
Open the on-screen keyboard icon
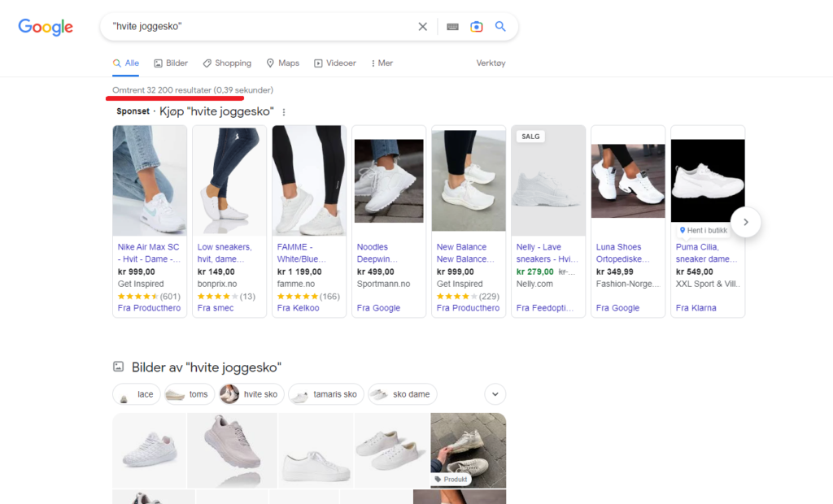452,26
